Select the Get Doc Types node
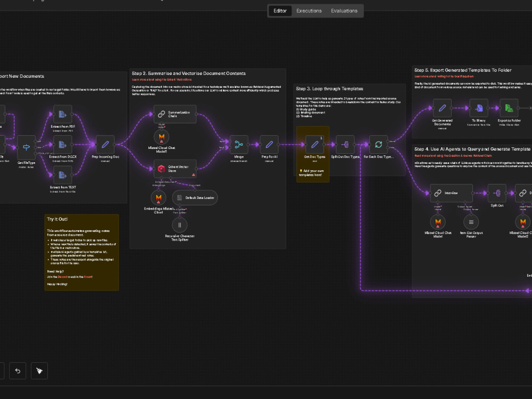The height and width of the screenshot is (399, 532). pos(315,145)
